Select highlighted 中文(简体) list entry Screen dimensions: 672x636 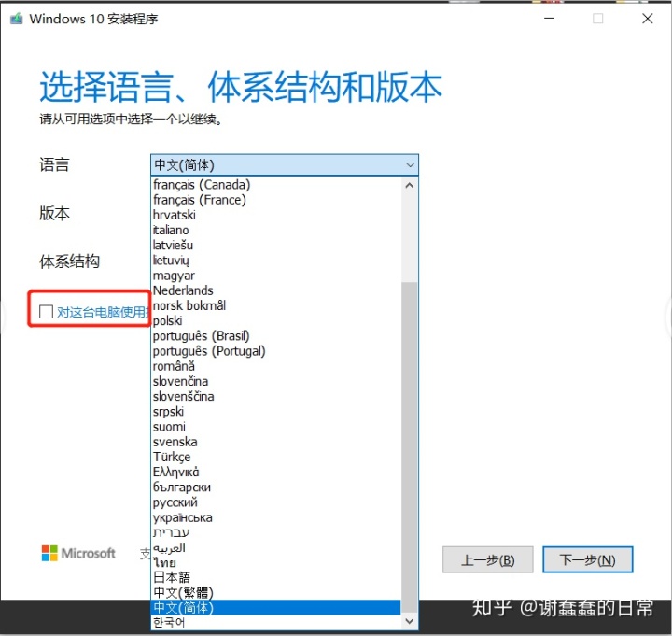276,608
